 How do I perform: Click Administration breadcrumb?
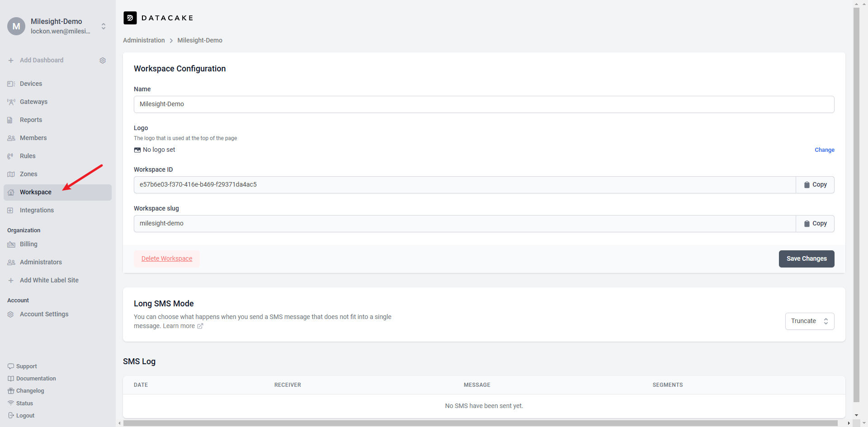point(144,40)
